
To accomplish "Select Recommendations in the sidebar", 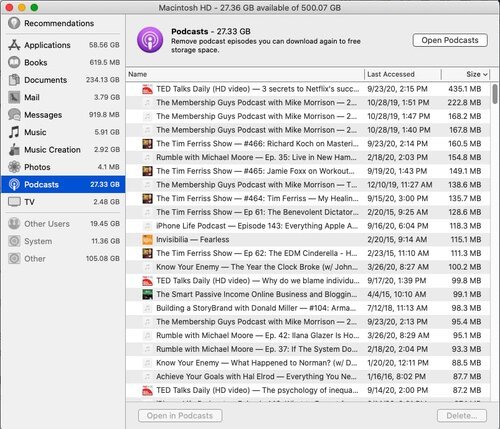I will pyautogui.click(x=63, y=23).
